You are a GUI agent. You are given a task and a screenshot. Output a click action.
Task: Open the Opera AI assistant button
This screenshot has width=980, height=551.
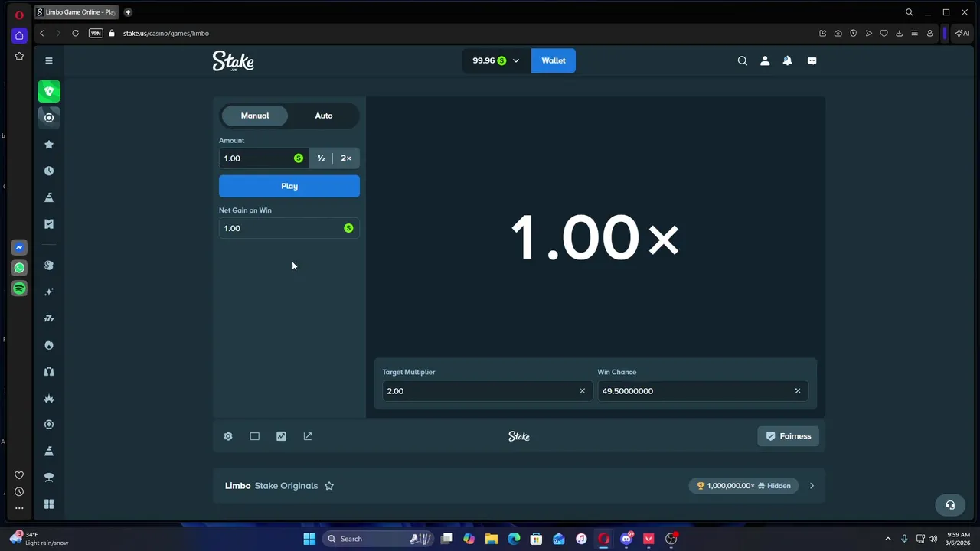point(962,33)
